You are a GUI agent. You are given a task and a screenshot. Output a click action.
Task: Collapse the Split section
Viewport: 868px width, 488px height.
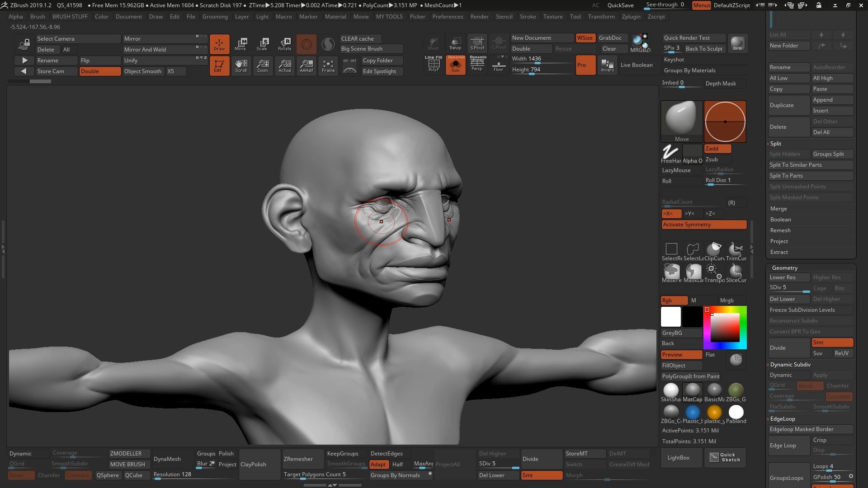(x=776, y=144)
